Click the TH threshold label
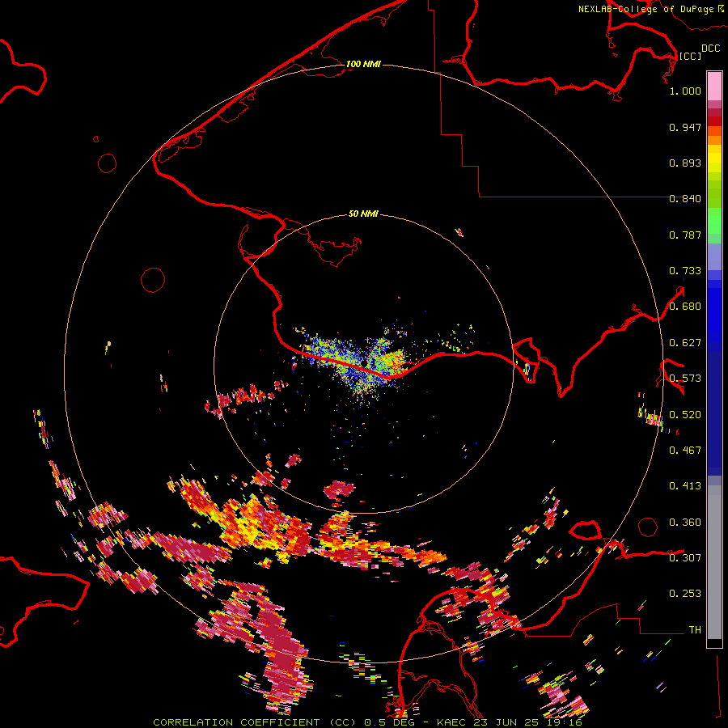 pyautogui.click(x=695, y=629)
